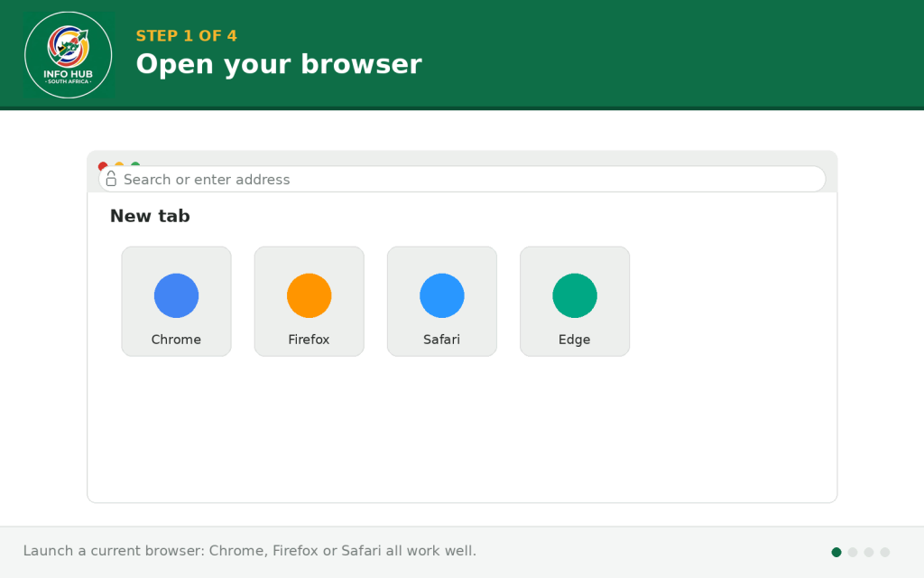Click the New tab heading
924x578 pixels.
click(150, 216)
